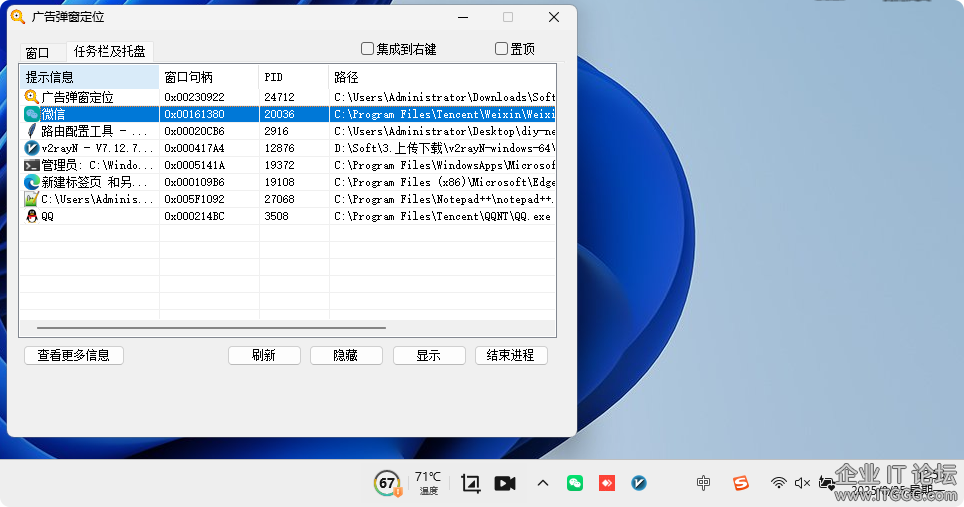The height and width of the screenshot is (507, 964).
Task: Open the Wi-Fi network tray icon
Action: [x=778, y=483]
